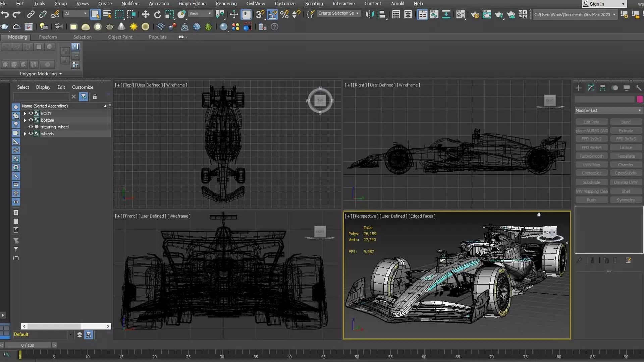Hide the bottom object eye icon
The image size is (644, 362).
31,120
